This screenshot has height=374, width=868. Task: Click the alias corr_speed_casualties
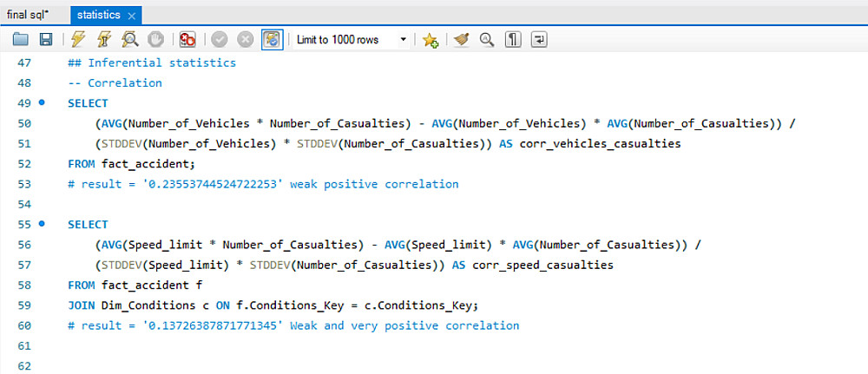tap(543, 265)
